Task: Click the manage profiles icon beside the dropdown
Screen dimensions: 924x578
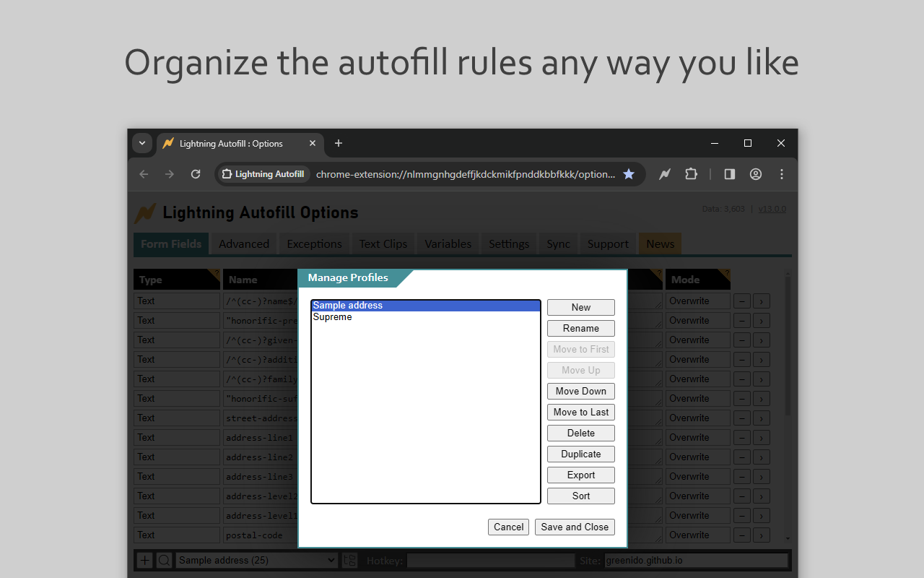Action: (349, 560)
